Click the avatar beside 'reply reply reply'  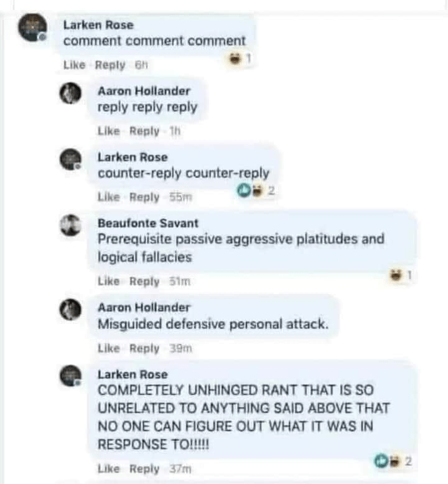click(70, 93)
